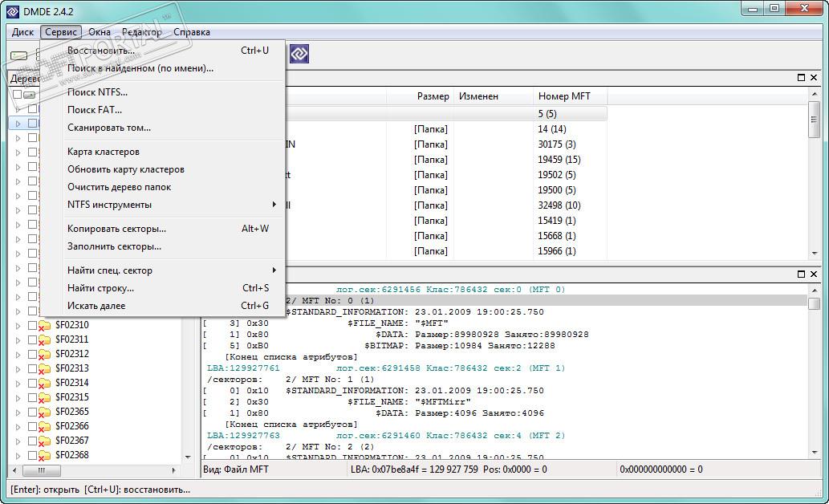The width and height of the screenshot is (829, 504).
Task: Sort by the Размер column header
Action: click(x=421, y=96)
